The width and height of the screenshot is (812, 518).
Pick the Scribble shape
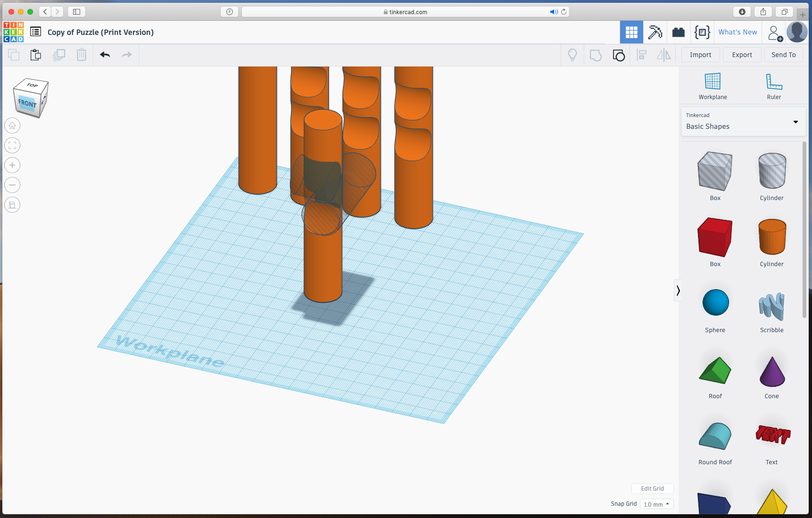(x=772, y=308)
